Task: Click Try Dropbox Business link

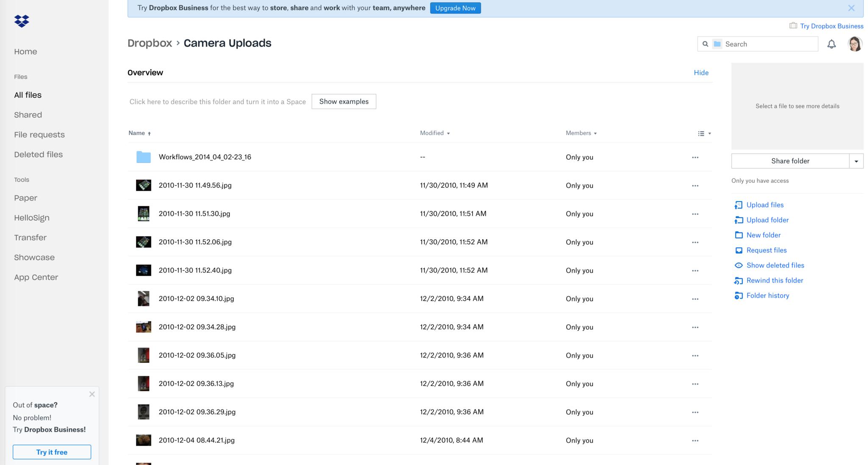Action: pos(832,26)
